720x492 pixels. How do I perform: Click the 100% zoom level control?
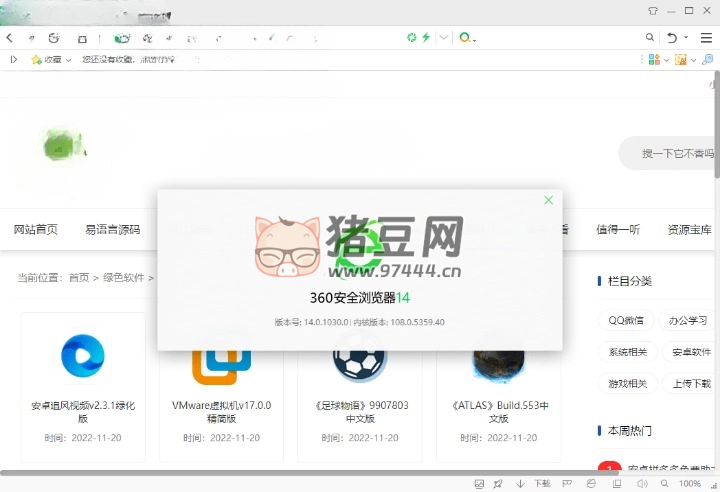[689, 484]
